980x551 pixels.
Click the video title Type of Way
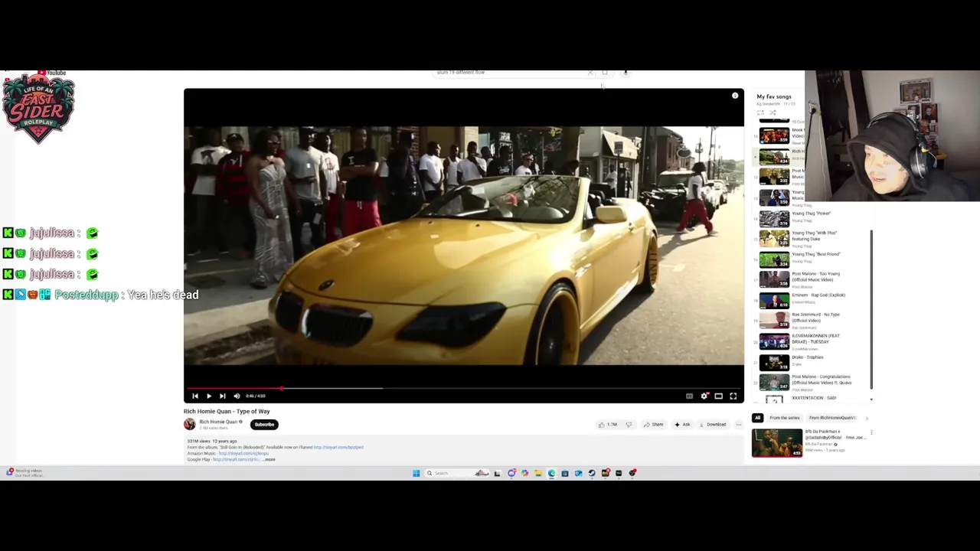[227, 411]
